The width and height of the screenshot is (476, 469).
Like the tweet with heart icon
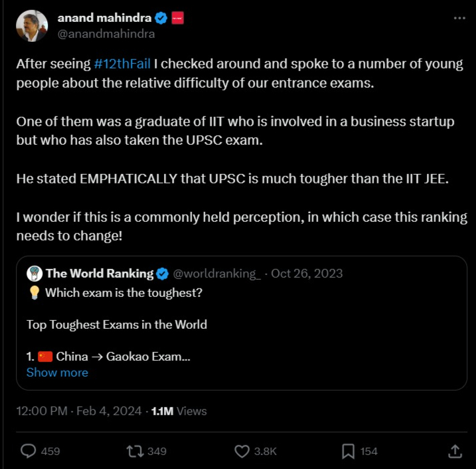pos(242,451)
